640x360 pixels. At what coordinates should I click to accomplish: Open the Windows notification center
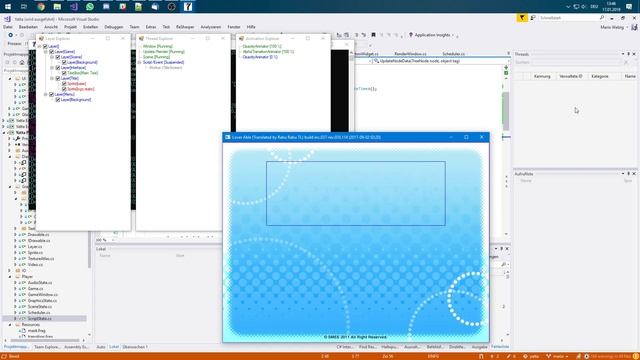pyautogui.click(x=629, y=7)
